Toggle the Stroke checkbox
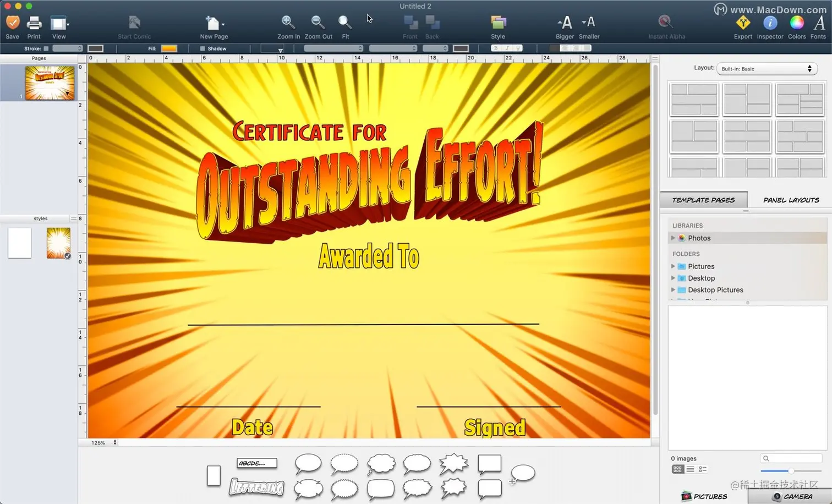 click(x=46, y=48)
